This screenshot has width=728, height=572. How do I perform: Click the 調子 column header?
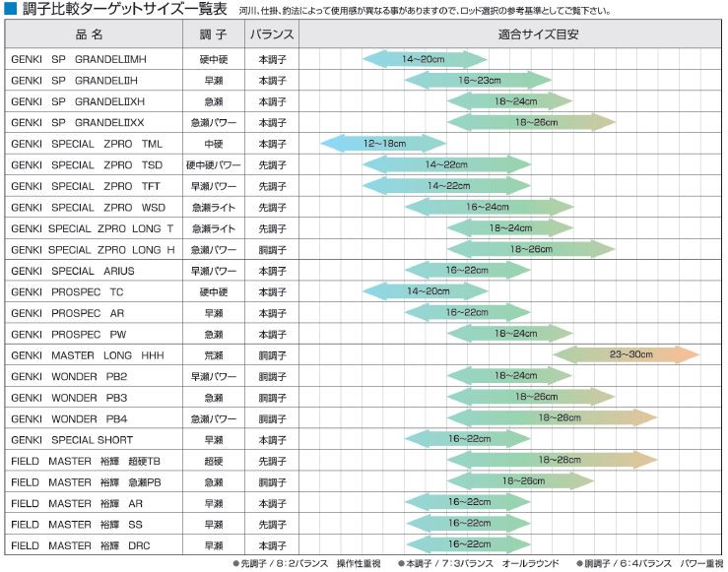click(x=214, y=33)
